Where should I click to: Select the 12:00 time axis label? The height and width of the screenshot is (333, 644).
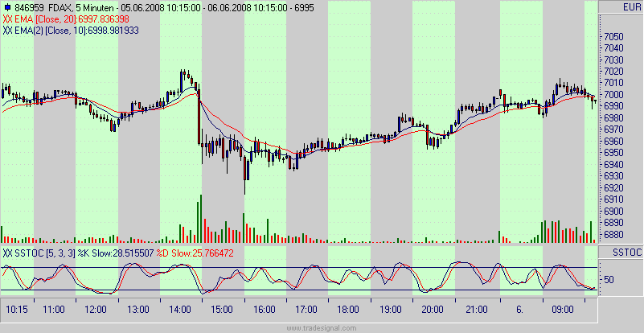96,310
